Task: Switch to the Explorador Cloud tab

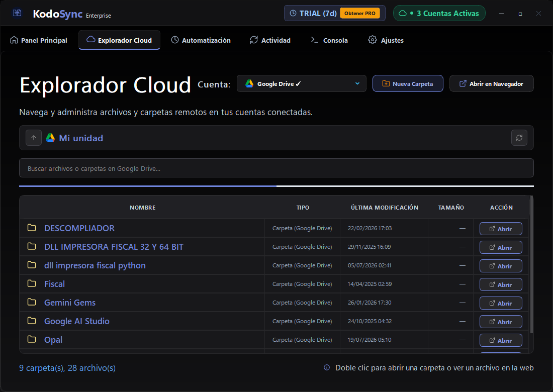Action: 120,40
